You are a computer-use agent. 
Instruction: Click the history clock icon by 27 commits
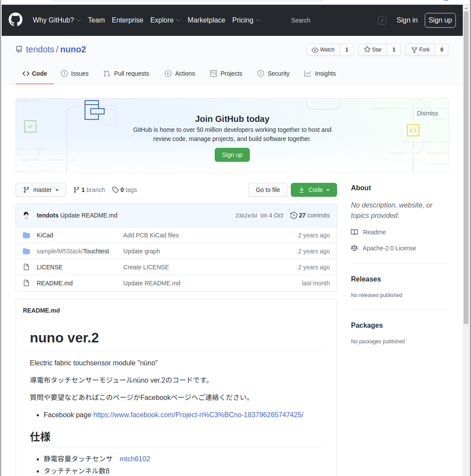[x=293, y=216]
